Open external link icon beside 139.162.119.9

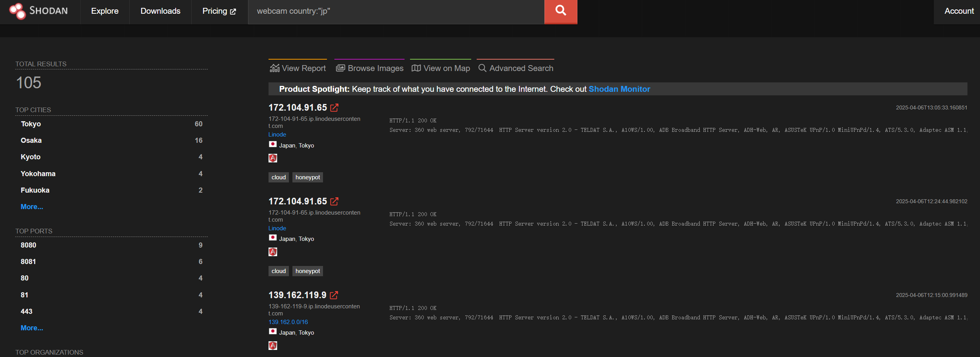tap(334, 295)
